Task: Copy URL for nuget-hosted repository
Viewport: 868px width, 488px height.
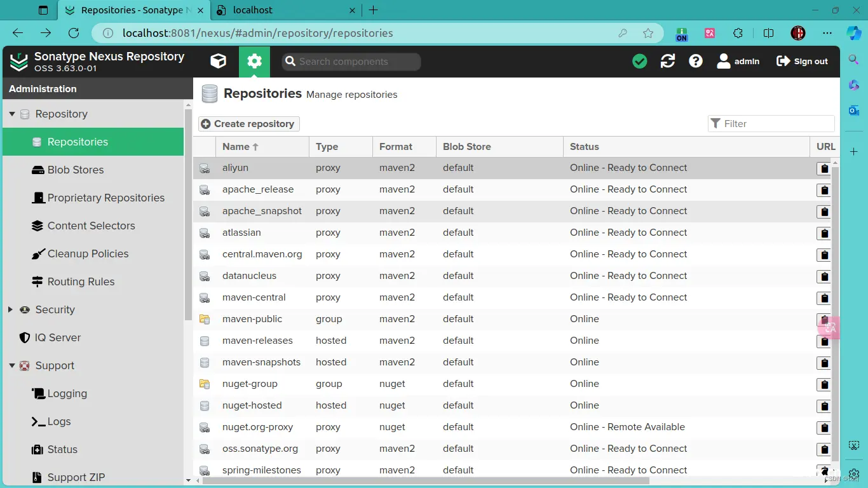Action: (824, 406)
